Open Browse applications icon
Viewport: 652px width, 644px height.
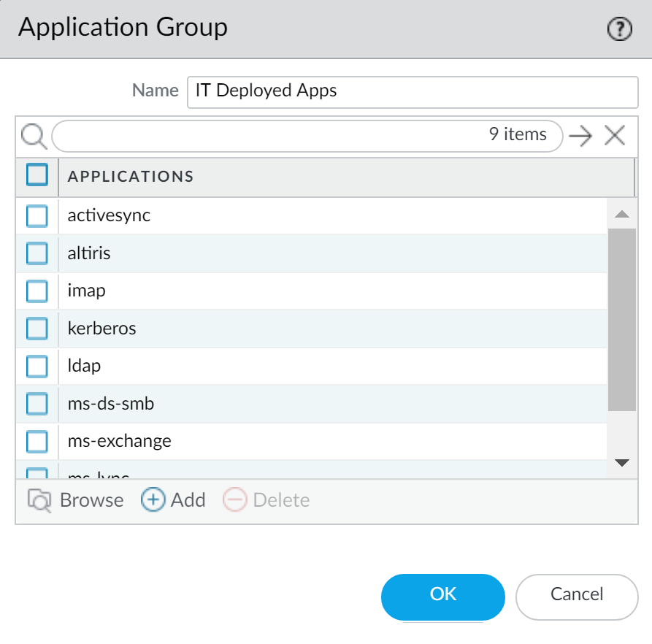tap(39, 500)
